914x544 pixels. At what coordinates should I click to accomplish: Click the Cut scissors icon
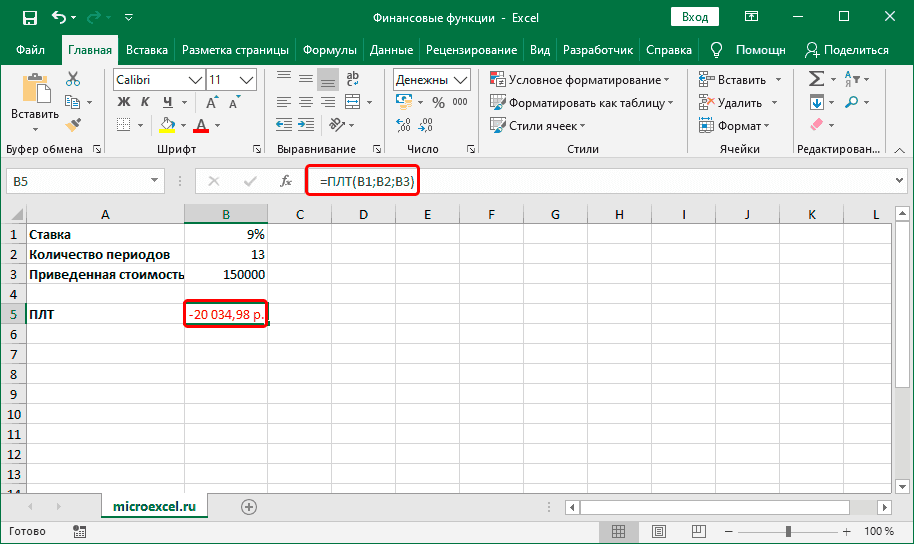coord(73,79)
